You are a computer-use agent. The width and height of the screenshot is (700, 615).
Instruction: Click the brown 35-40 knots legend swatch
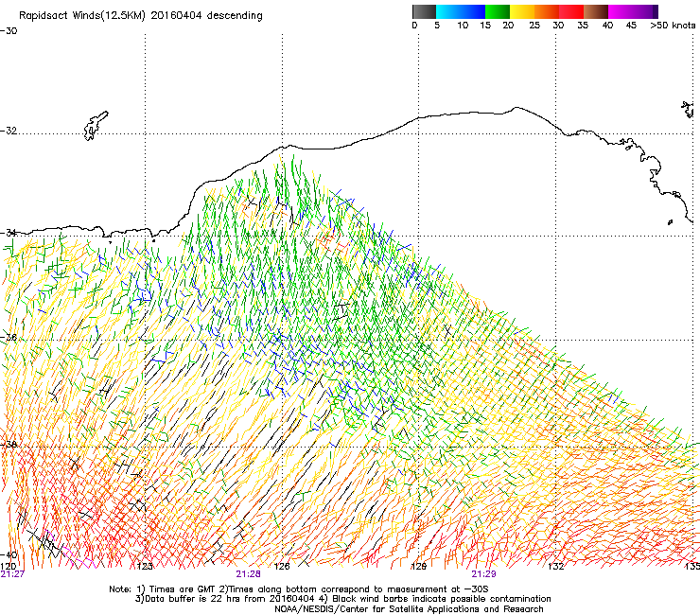point(596,11)
